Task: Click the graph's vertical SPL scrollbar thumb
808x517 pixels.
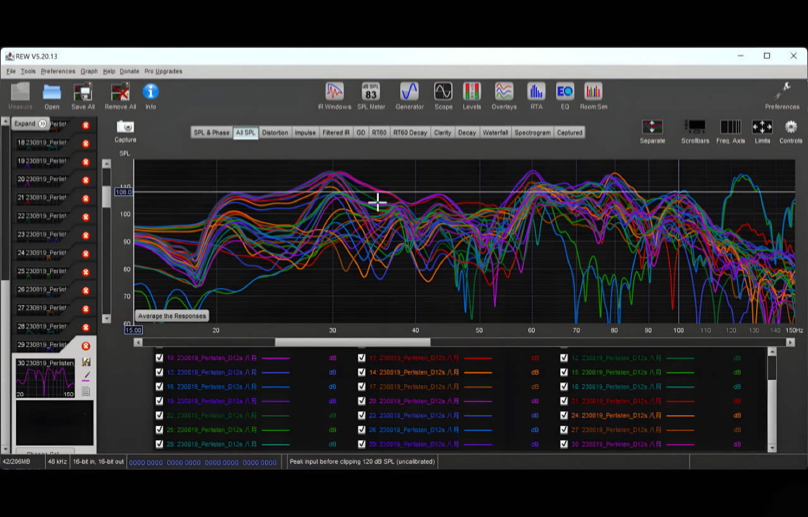Action: 107,196
